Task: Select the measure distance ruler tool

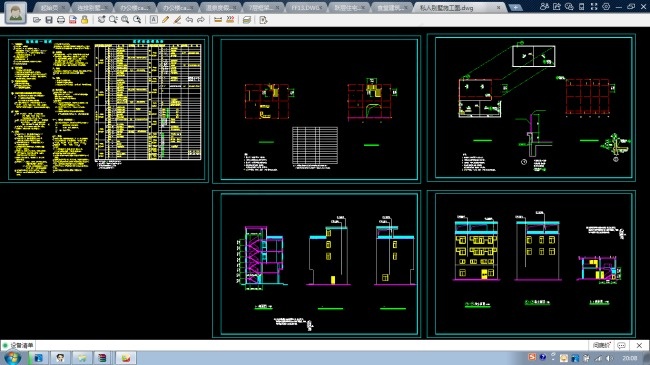Action: click(218, 20)
